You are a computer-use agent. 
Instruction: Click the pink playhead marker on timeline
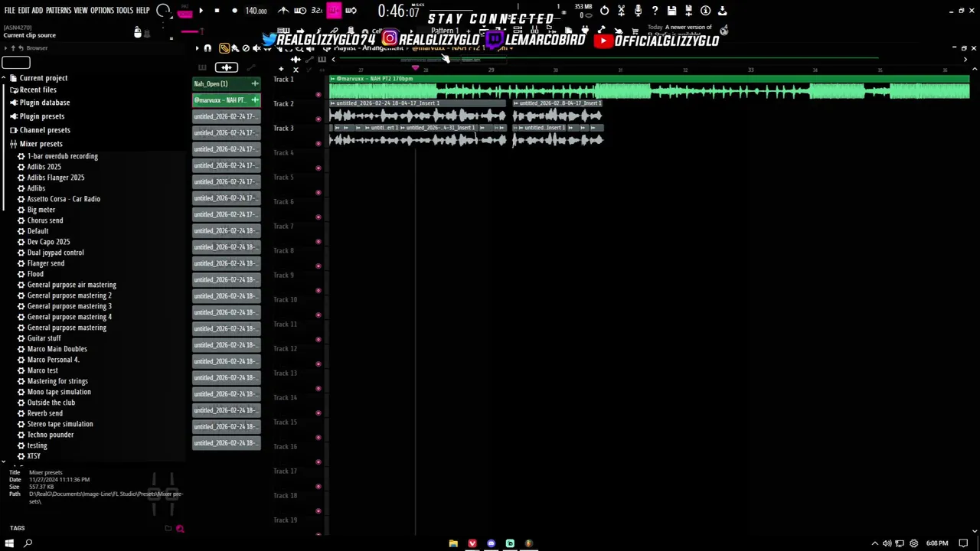415,68
